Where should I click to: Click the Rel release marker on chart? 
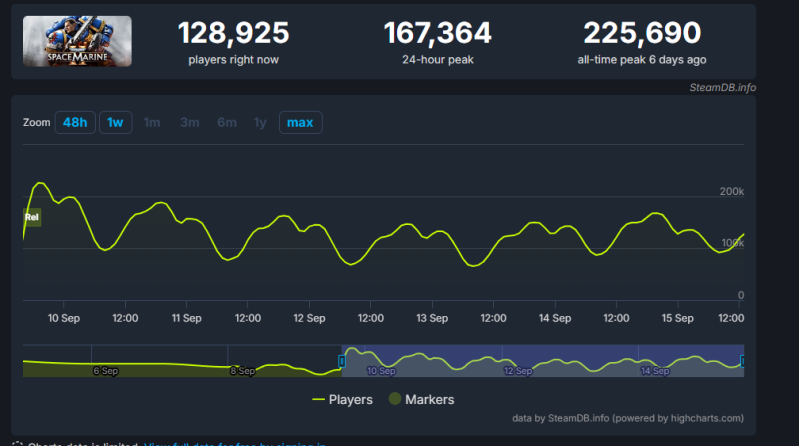pos(32,217)
